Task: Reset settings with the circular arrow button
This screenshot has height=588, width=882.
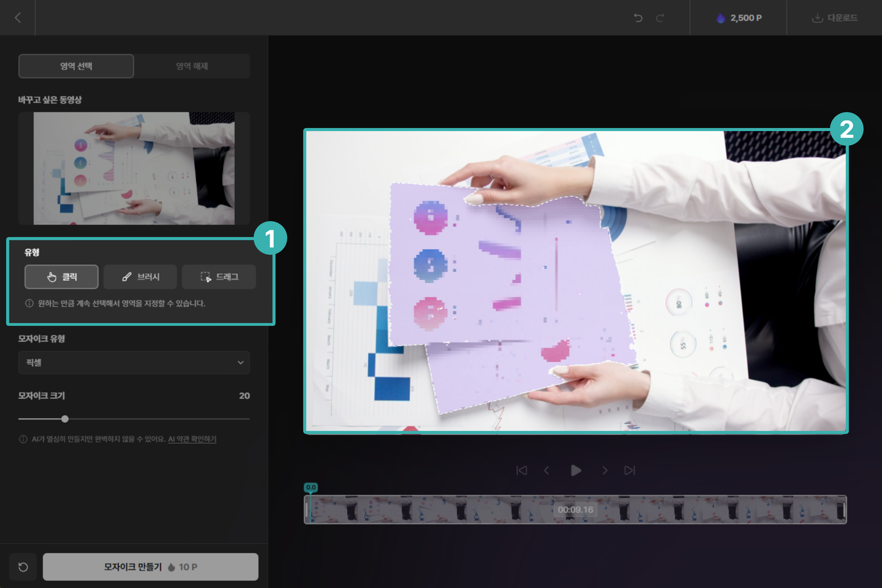Action: click(23, 567)
